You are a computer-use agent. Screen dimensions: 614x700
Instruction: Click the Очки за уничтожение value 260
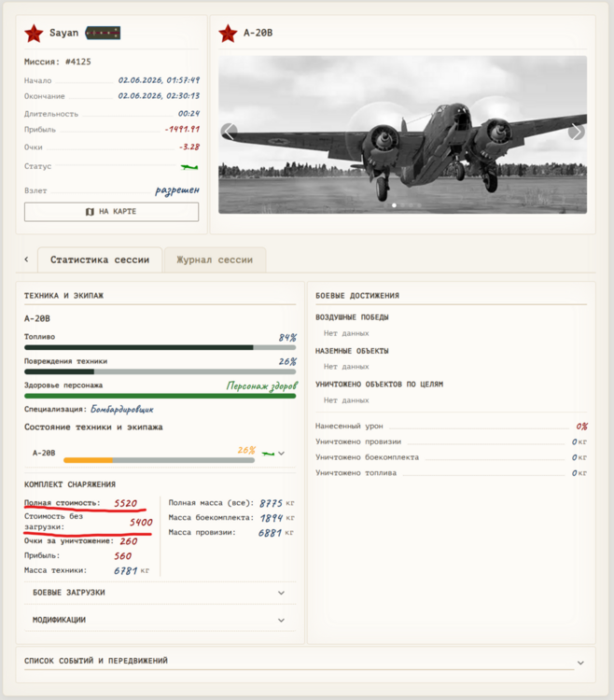(x=129, y=541)
